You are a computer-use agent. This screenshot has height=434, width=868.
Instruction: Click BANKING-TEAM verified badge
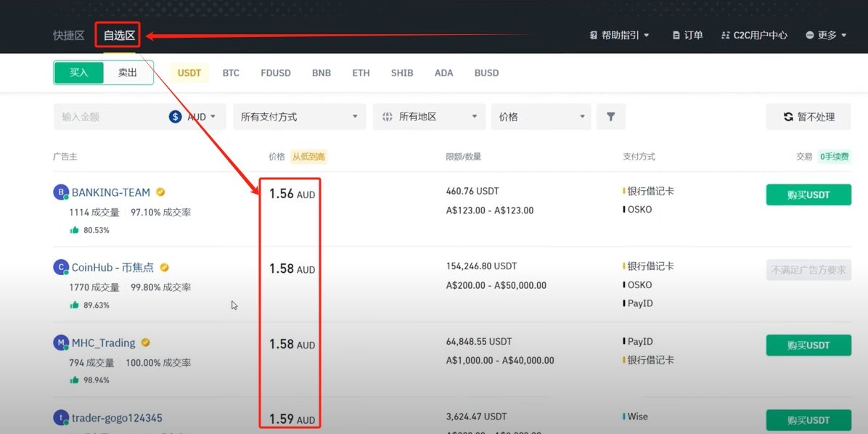pos(160,192)
